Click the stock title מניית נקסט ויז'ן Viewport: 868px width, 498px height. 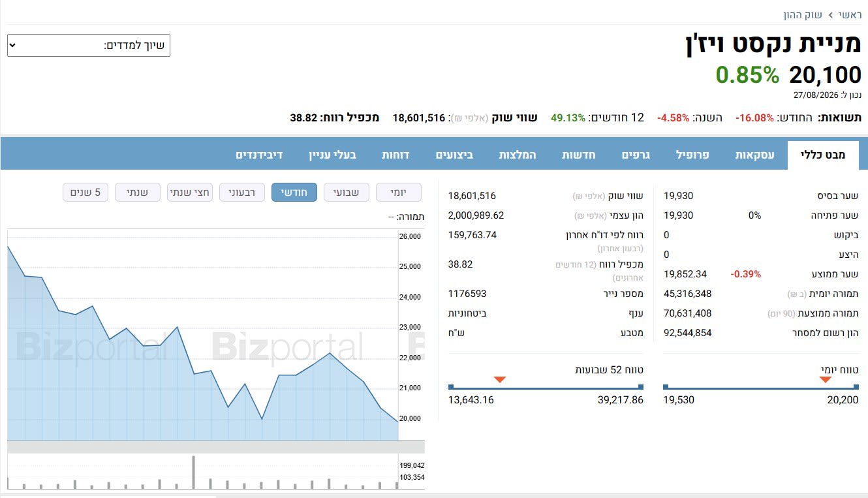tap(773, 45)
